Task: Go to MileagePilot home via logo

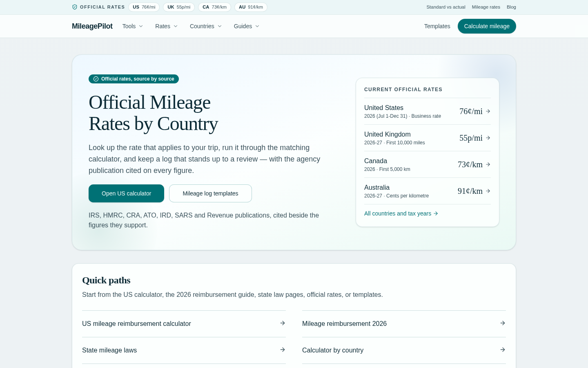Action: (x=92, y=26)
